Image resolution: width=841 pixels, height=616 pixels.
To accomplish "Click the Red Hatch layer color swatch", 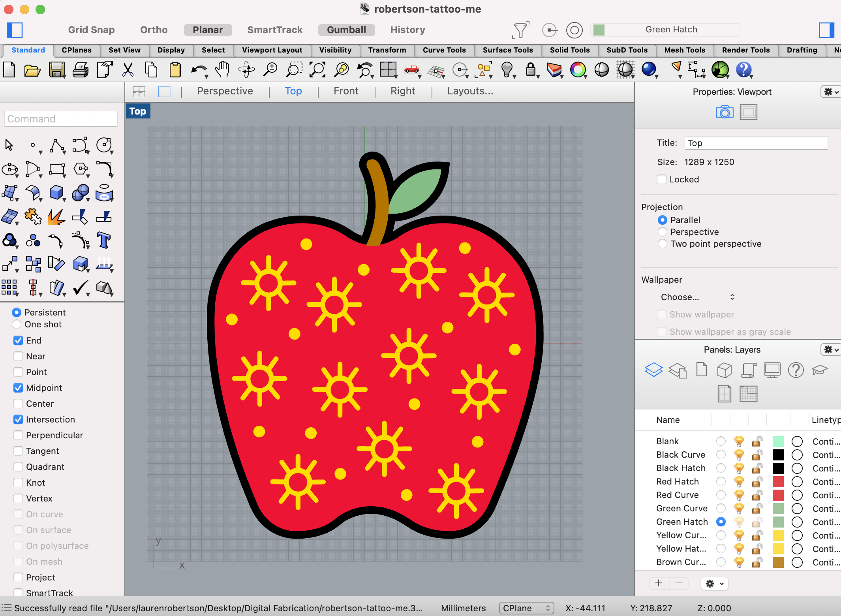I will [x=778, y=482].
